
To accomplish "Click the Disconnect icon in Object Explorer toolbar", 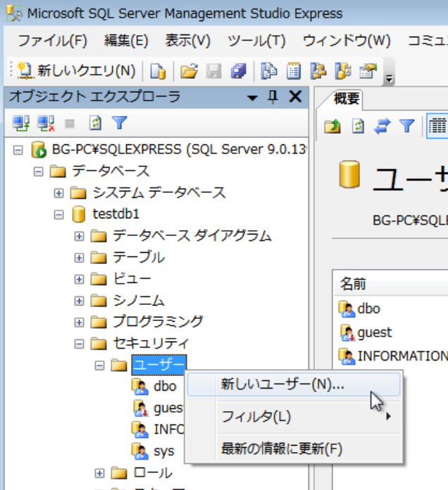I will (46, 122).
